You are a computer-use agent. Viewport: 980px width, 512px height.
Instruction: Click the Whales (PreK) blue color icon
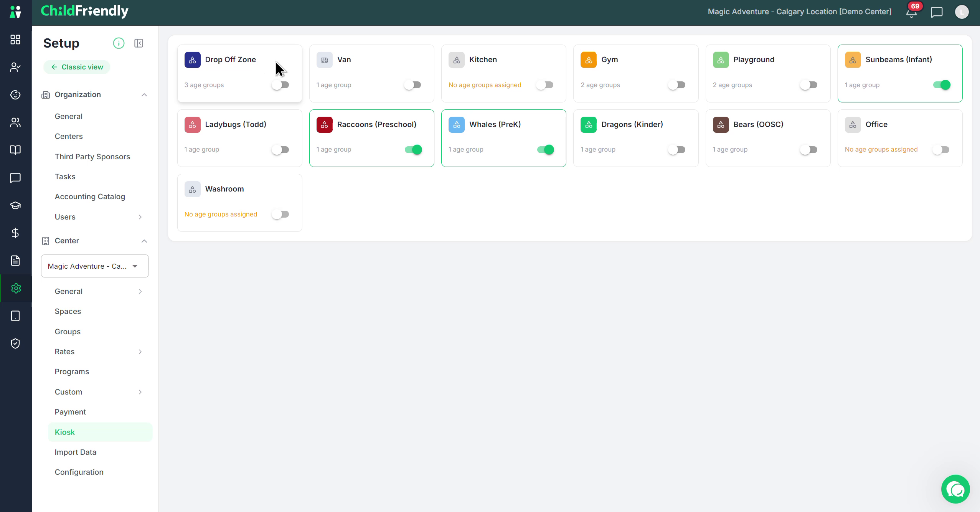pos(457,125)
